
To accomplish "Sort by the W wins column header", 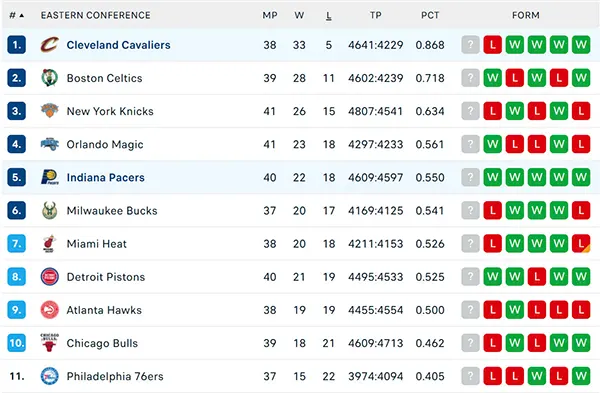I will tap(299, 15).
